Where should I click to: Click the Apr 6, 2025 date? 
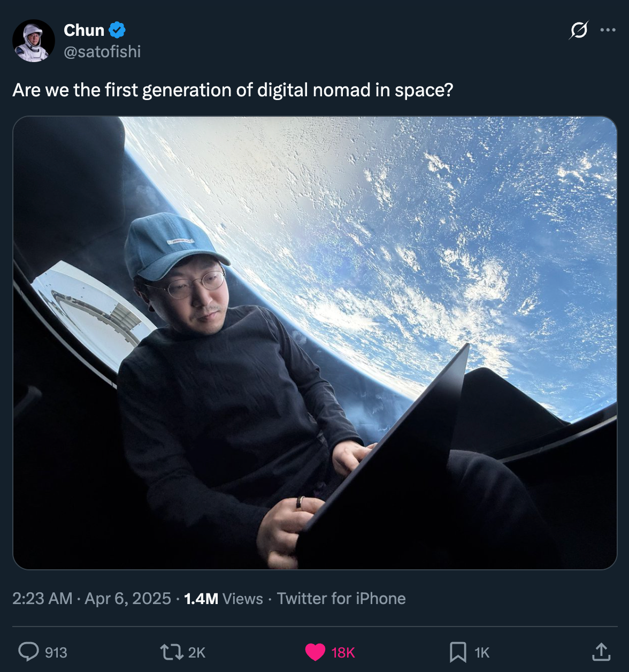(x=128, y=598)
